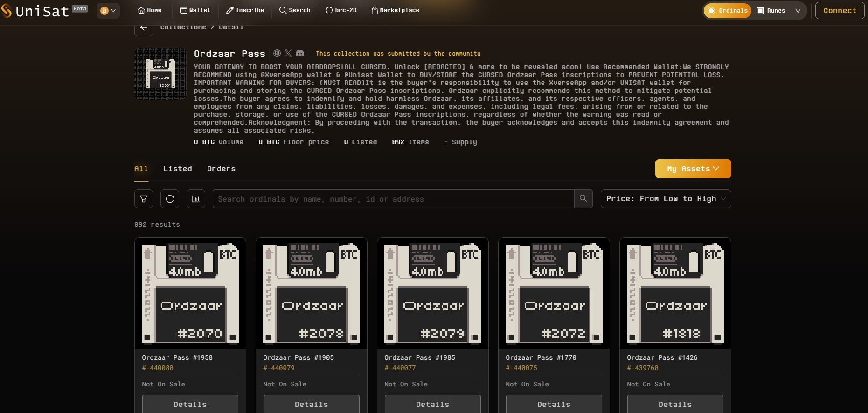This screenshot has width=868, height=413.
Task: Follow 'the community' link
Action: (x=457, y=54)
